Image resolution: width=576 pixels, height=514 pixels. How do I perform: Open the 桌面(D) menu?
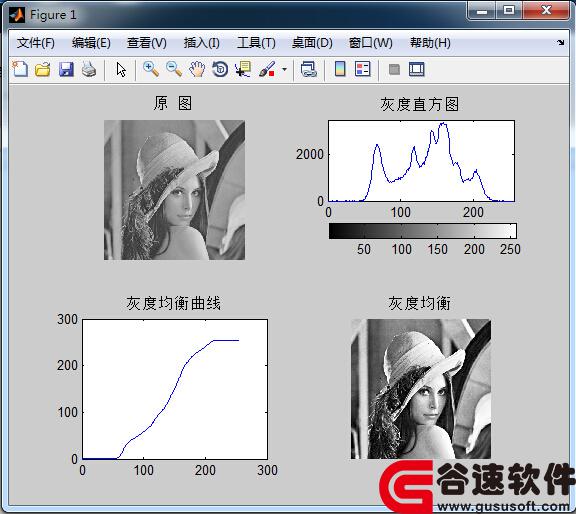pos(312,43)
